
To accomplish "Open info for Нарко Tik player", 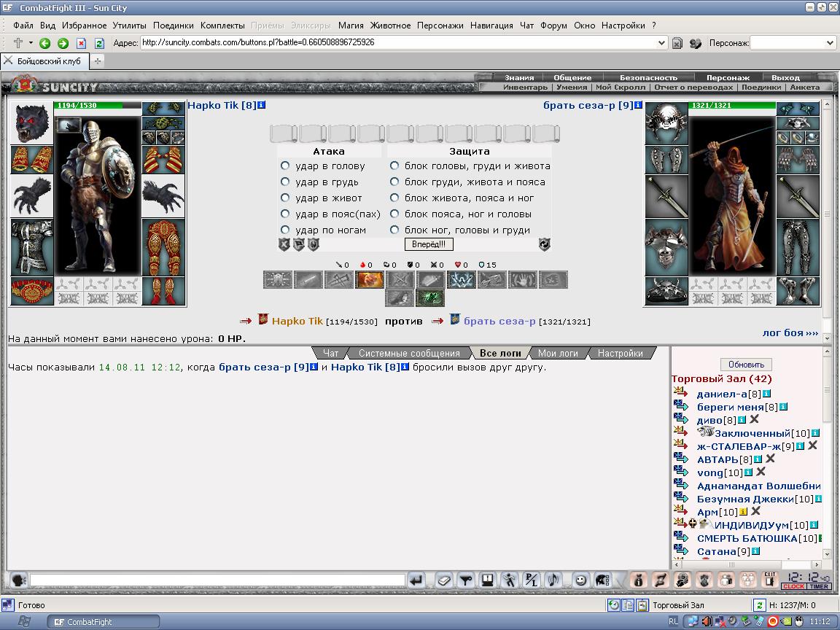I will (262, 105).
